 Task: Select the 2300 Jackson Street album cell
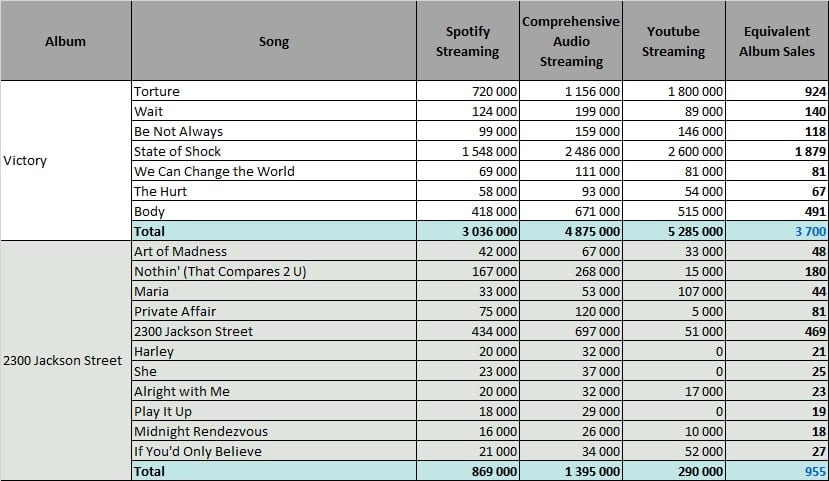(x=66, y=360)
